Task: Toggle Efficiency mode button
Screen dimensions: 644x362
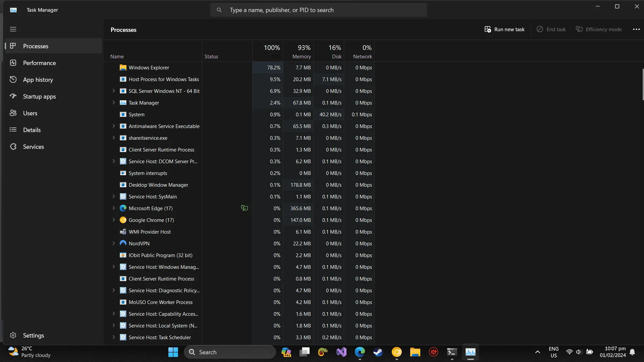Action: pos(599,29)
